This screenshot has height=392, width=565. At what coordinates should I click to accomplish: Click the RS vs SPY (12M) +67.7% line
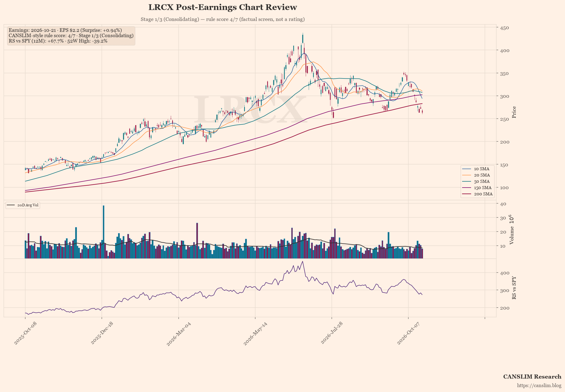pyautogui.click(x=58, y=41)
